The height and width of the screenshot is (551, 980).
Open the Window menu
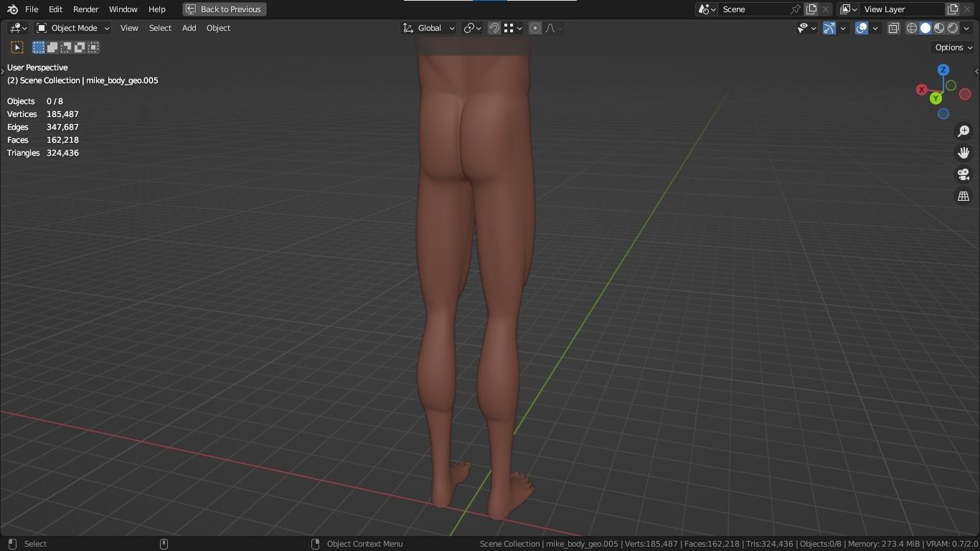click(123, 9)
